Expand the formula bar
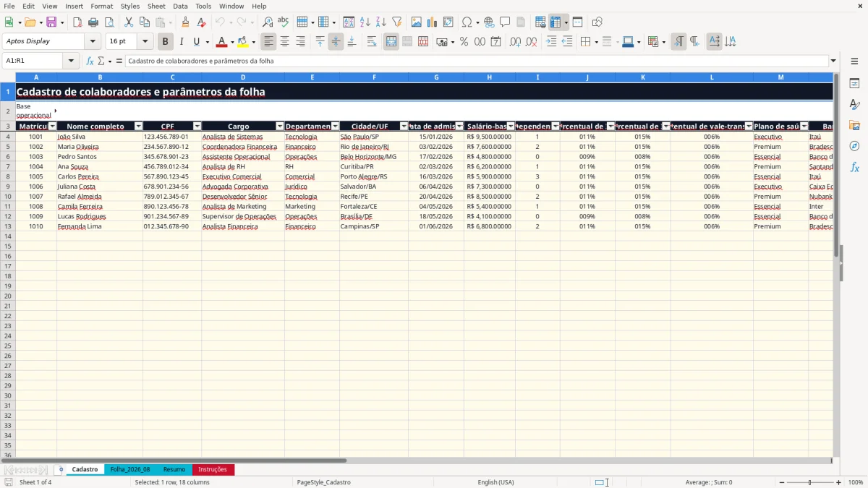 833,61
